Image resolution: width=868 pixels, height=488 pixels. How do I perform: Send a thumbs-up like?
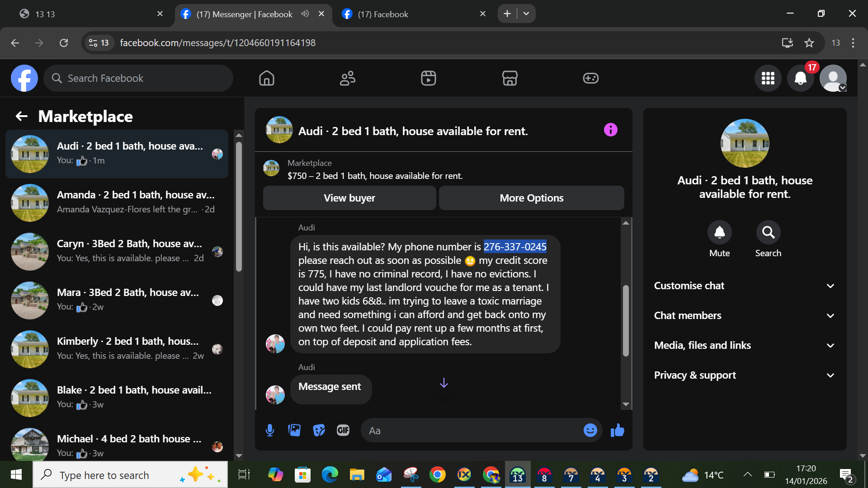point(617,430)
